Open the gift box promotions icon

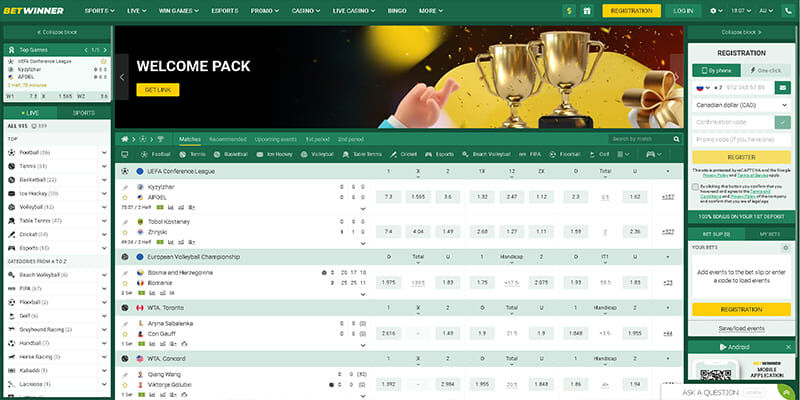[x=586, y=10]
